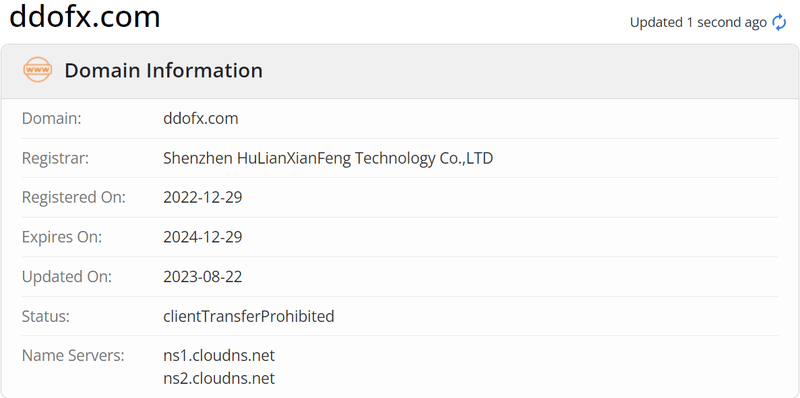Click the ns2.cloudns.net name server
The height and width of the screenshot is (398, 800).
point(219,379)
